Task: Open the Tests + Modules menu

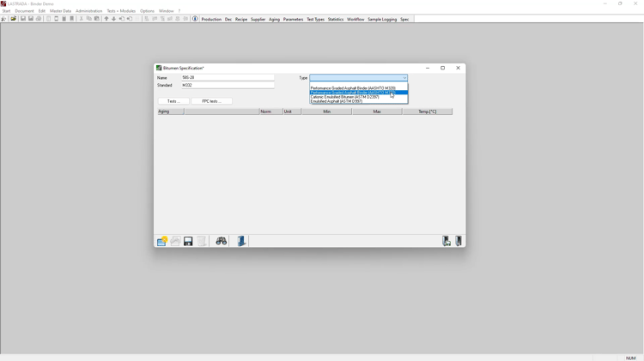Action: 121,11
